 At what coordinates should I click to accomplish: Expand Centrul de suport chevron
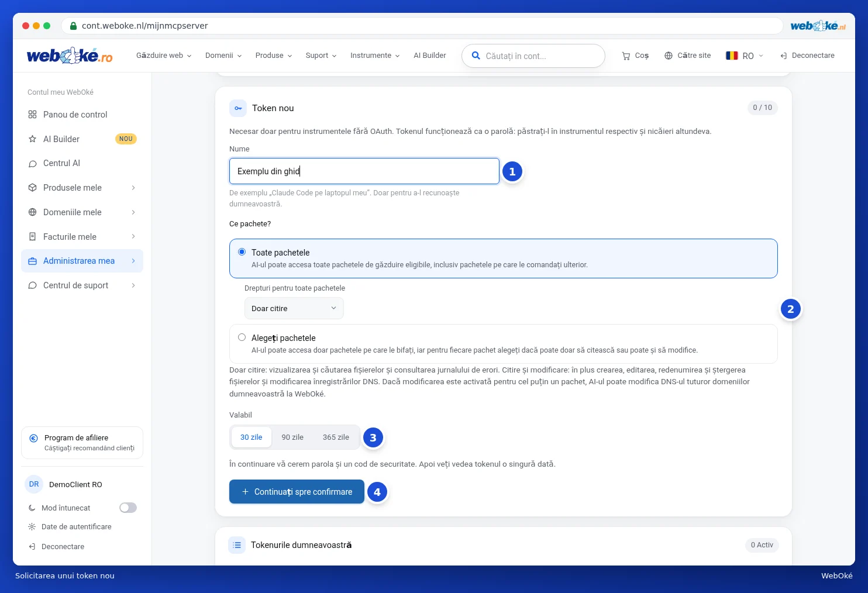tap(133, 285)
